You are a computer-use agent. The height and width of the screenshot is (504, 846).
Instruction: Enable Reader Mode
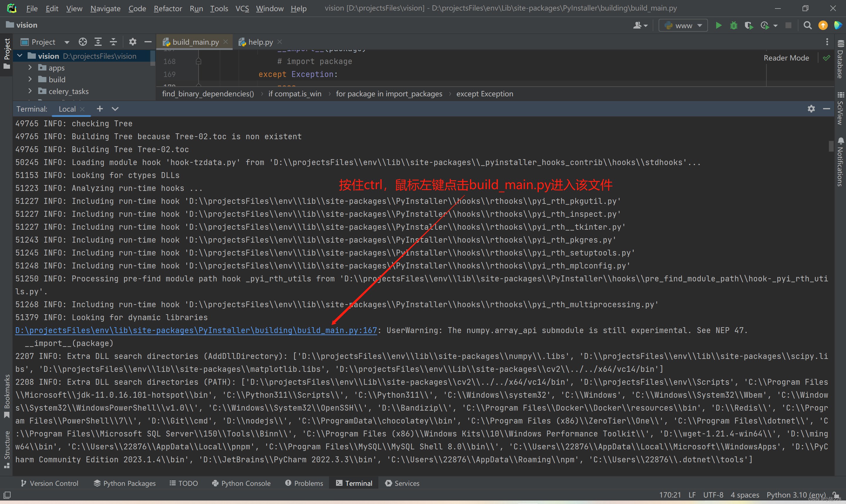point(786,58)
